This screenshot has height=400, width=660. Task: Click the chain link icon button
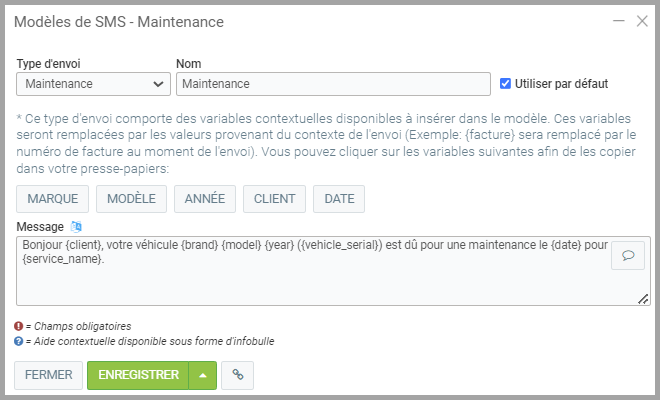237,375
